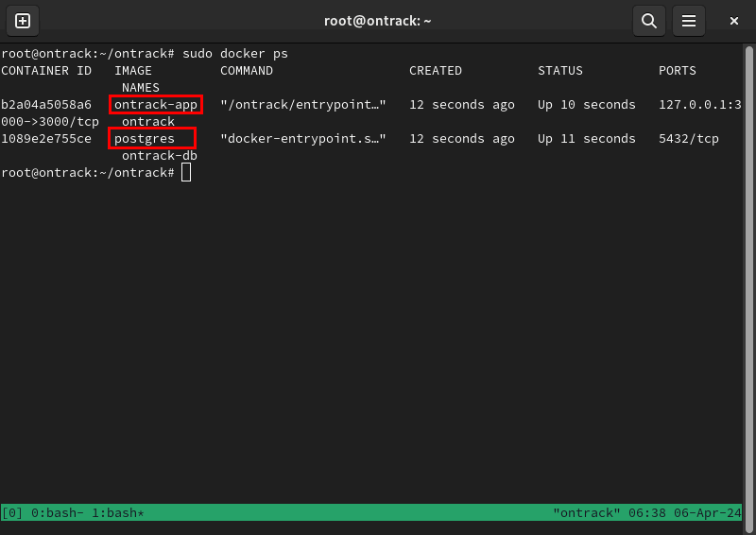The image size is (756, 535).
Task: Open the terminal search
Action: [x=649, y=21]
